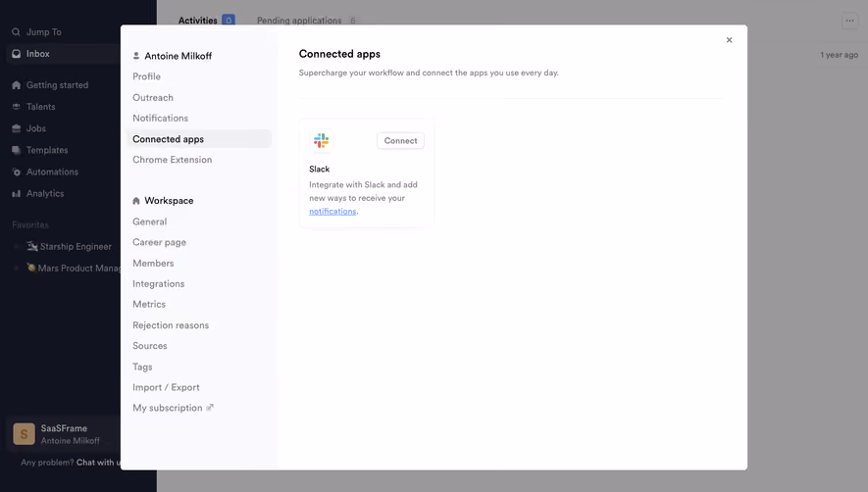Open Automations in sidebar

52,172
